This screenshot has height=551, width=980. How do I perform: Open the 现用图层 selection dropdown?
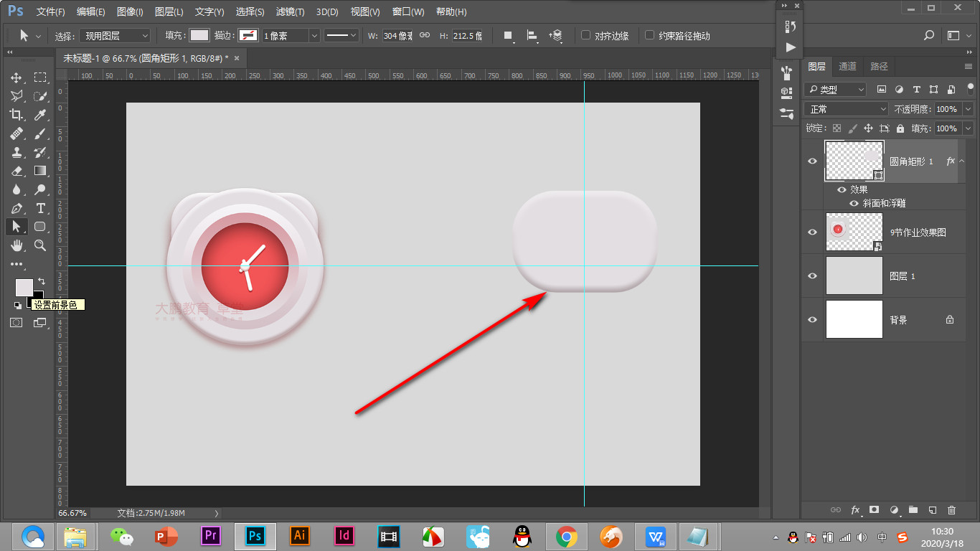115,36
